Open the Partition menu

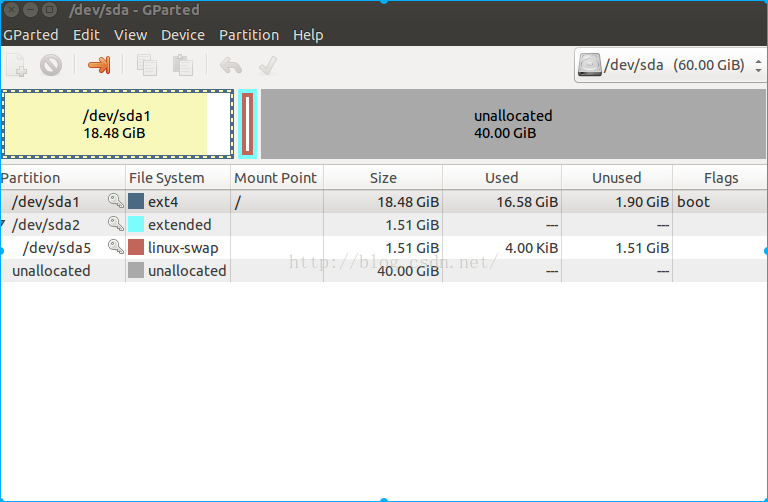(249, 35)
